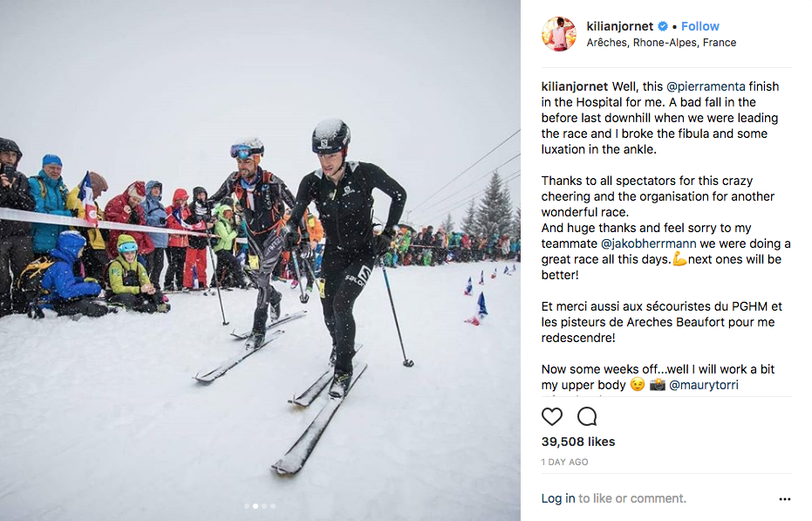
Task: Open the @pierramenta mention link
Action: 706,86
